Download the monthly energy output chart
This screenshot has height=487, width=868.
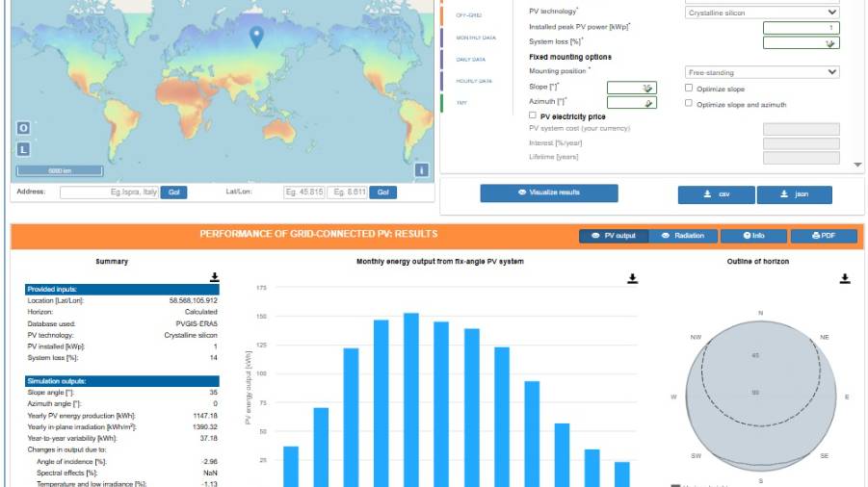click(632, 278)
